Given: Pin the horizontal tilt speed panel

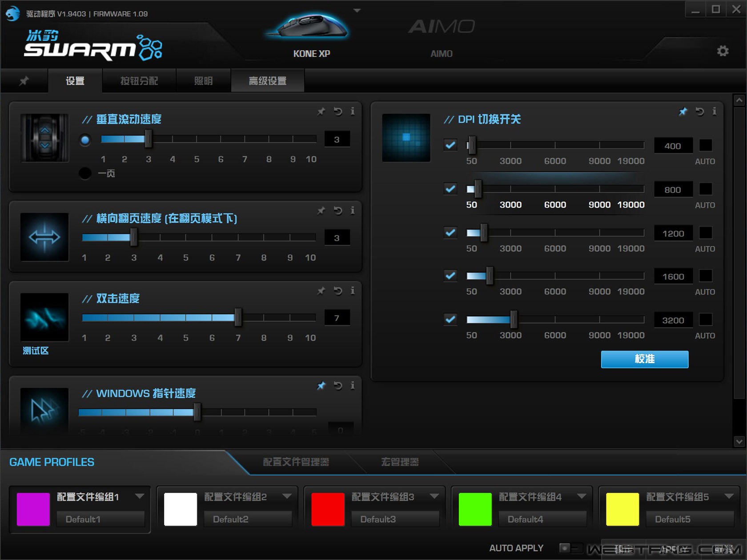Looking at the screenshot, I should point(321,210).
